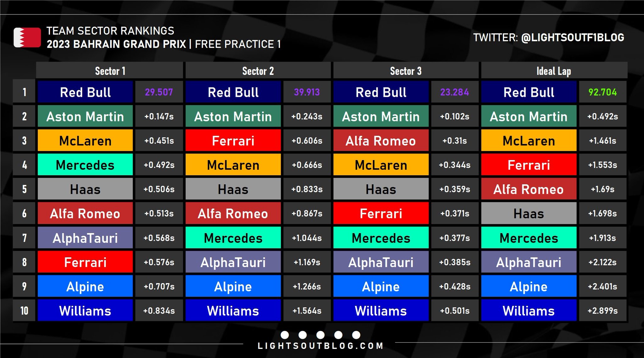
Task: Select the Ideal Lap column header
Action: pyautogui.click(x=553, y=71)
